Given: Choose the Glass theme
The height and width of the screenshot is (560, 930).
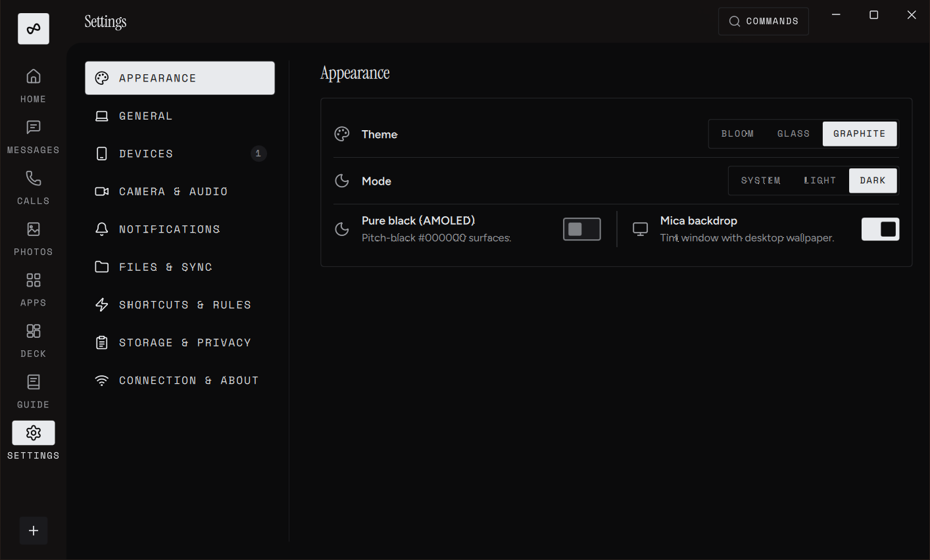Looking at the screenshot, I should click(793, 133).
